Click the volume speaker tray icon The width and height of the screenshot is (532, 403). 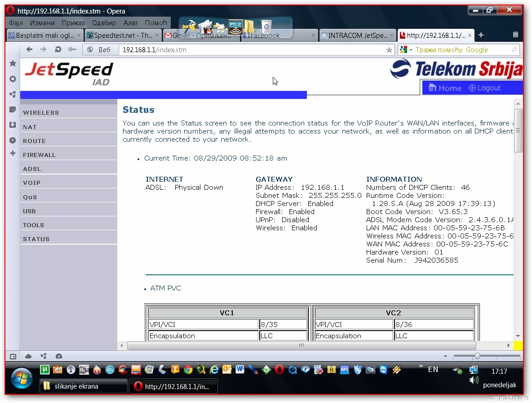[x=474, y=380]
